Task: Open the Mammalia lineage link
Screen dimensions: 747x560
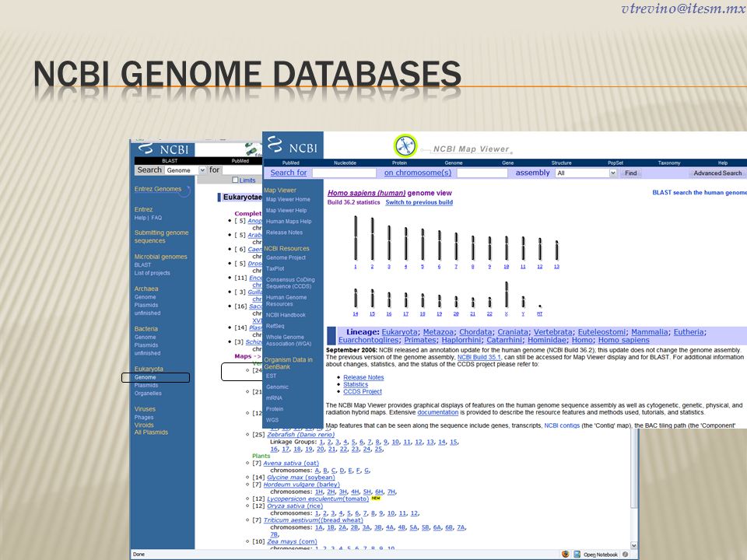Action: 649,332
